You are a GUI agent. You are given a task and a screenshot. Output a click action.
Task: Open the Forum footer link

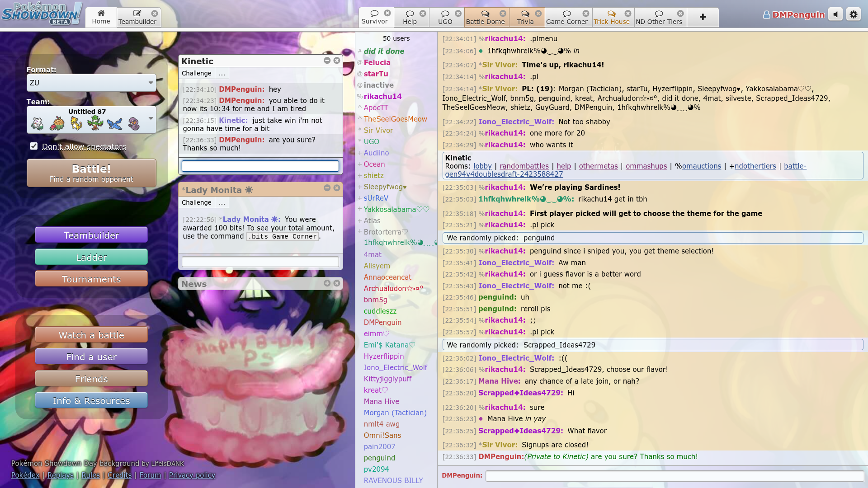tap(150, 475)
